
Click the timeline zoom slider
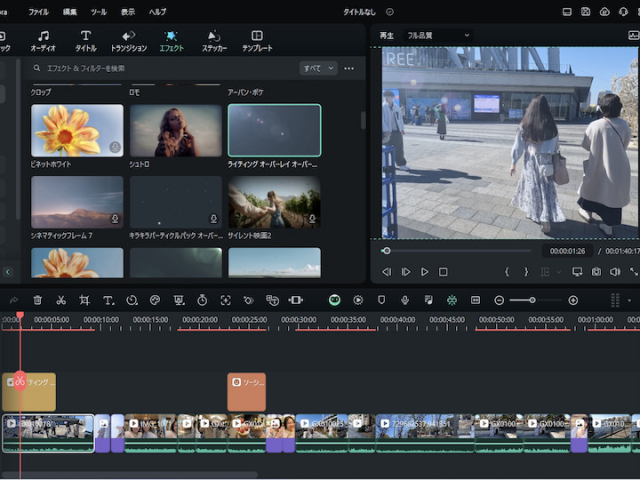pyautogui.click(x=532, y=300)
